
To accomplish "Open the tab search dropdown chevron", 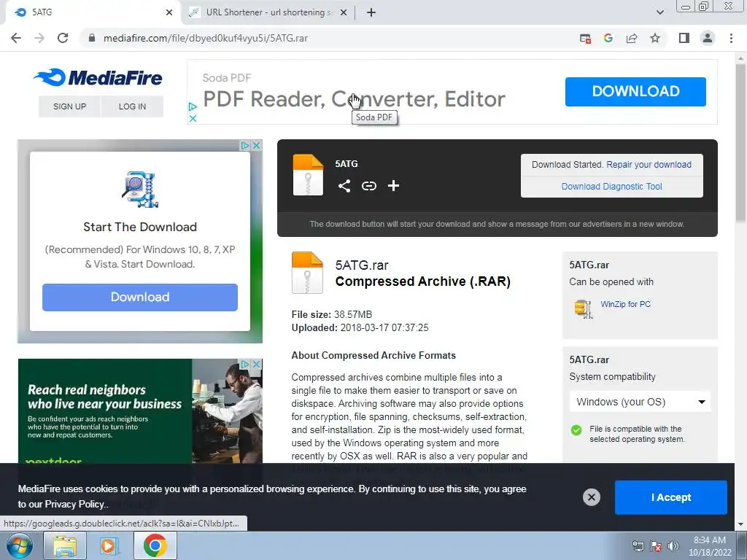I will tap(659, 12).
